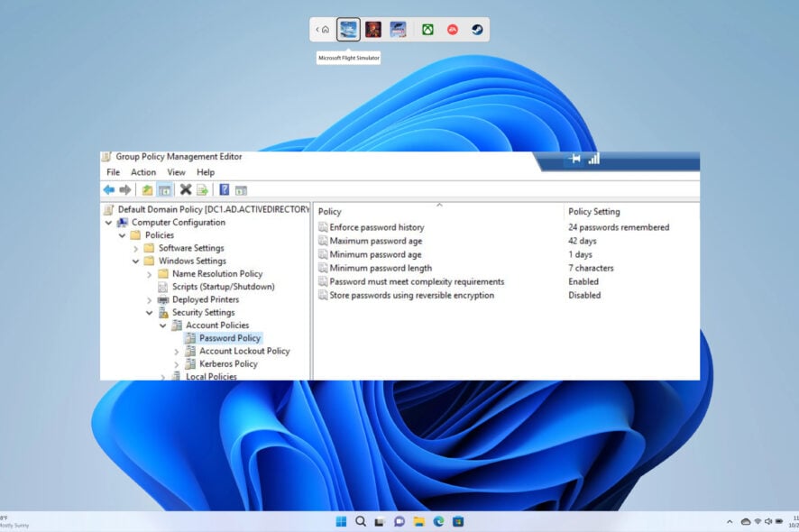Open the Action menu
799x532 pixels.
[143, 172]
